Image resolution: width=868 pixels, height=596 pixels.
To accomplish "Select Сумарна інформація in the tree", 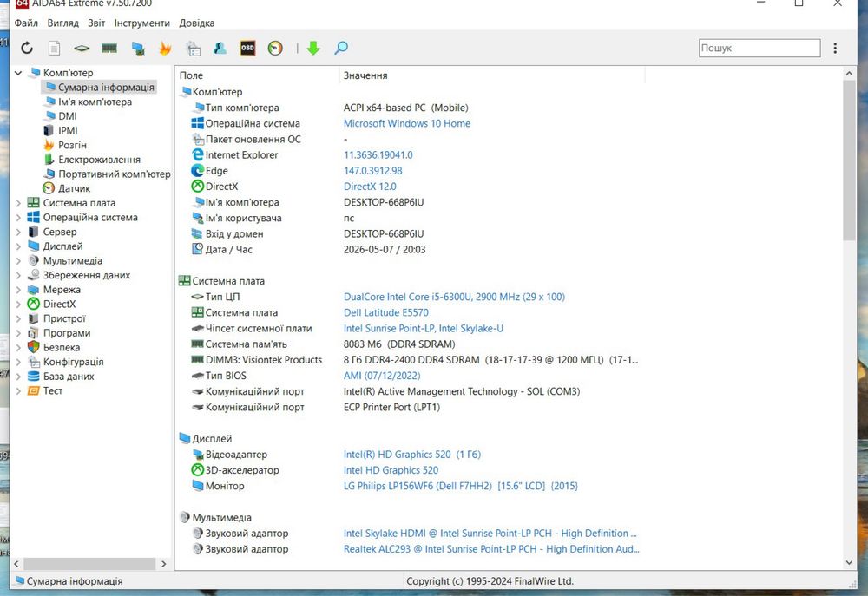I will (106, 88).
